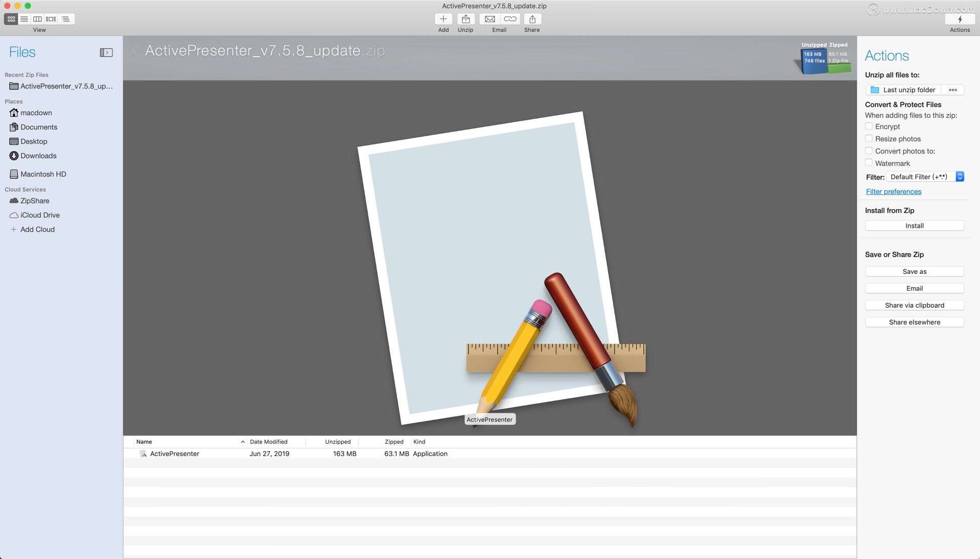Enable the Encrypt checkbox
The width and height of the screenshot is (980, 559).
(x=869, y=126)
